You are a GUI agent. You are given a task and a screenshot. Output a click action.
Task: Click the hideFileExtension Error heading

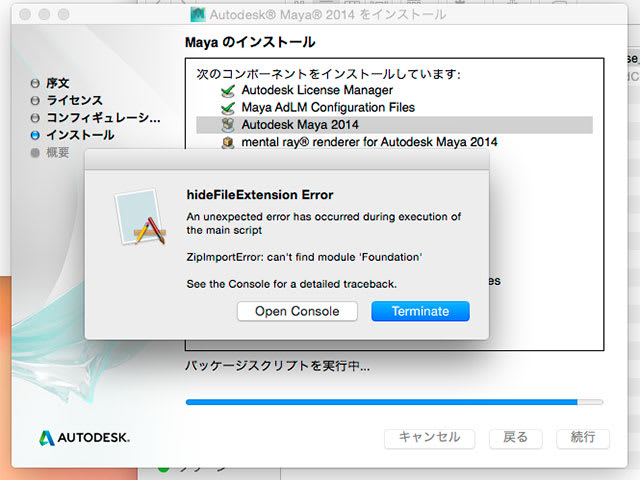[260, 195]
